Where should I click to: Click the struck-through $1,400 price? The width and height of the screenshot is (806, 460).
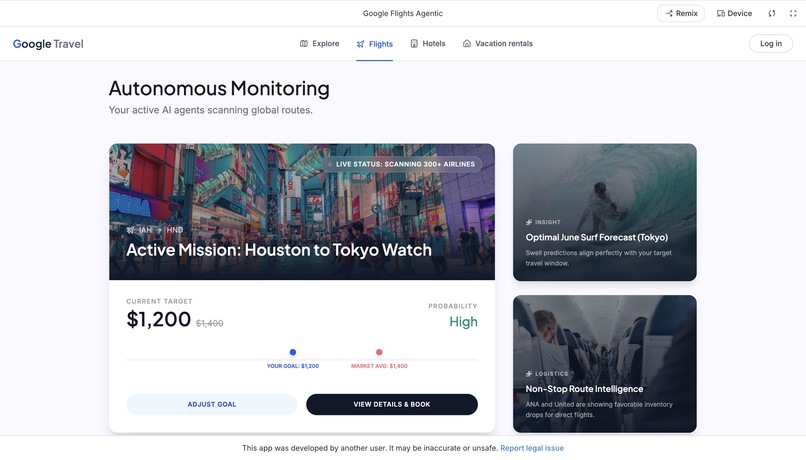(x=209, y=323)
